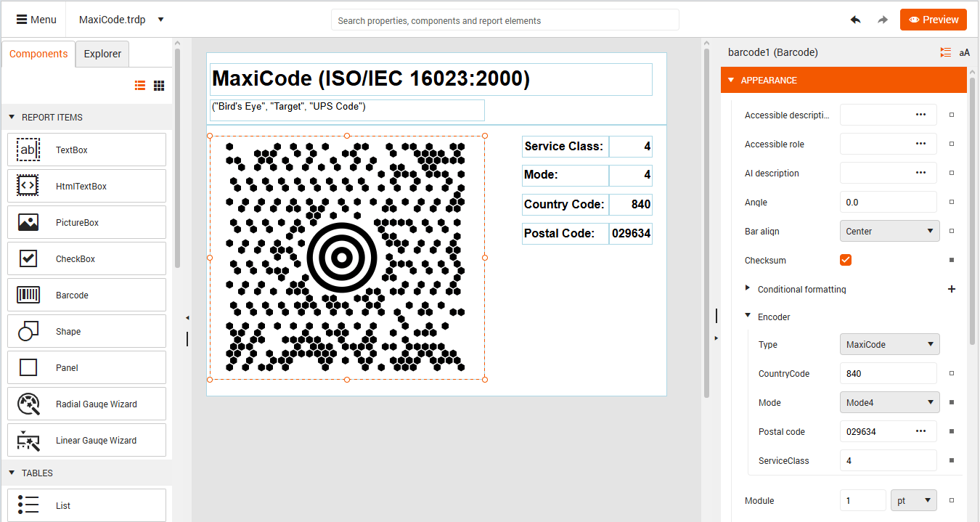The image size is (980, 522).
Task: Select the CheckBox component
Action: pos(86,258)
